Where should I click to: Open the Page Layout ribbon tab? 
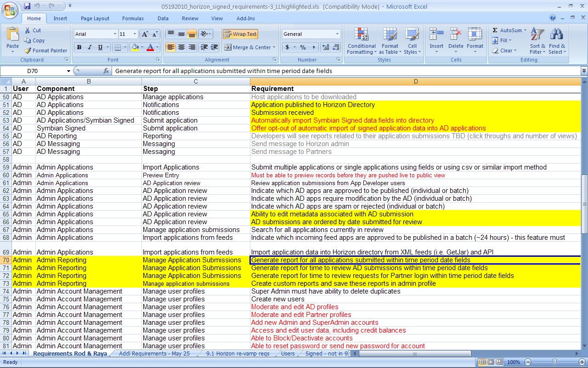(95, 18)
